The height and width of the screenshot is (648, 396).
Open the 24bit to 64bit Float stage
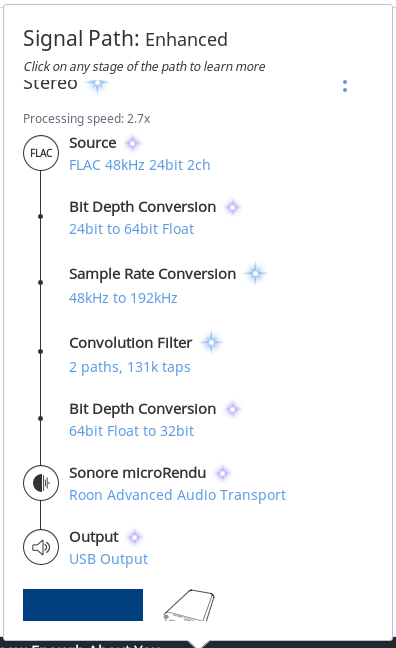click(x=131, y=229)
